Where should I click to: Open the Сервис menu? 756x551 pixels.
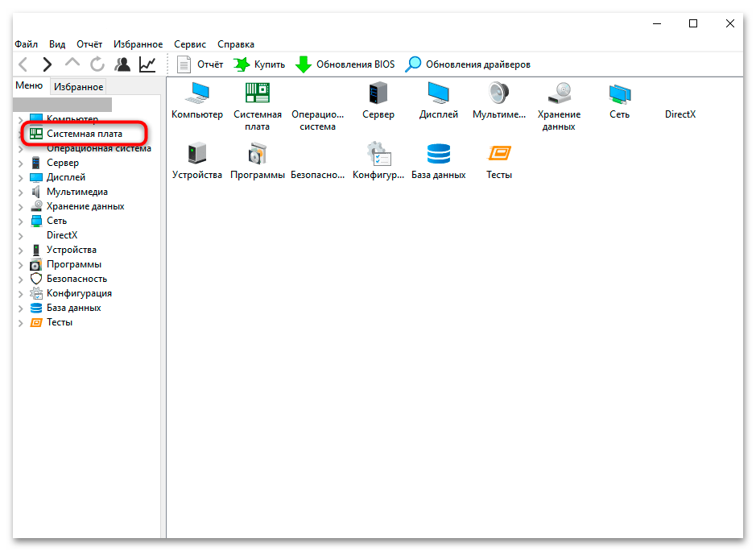190,44
